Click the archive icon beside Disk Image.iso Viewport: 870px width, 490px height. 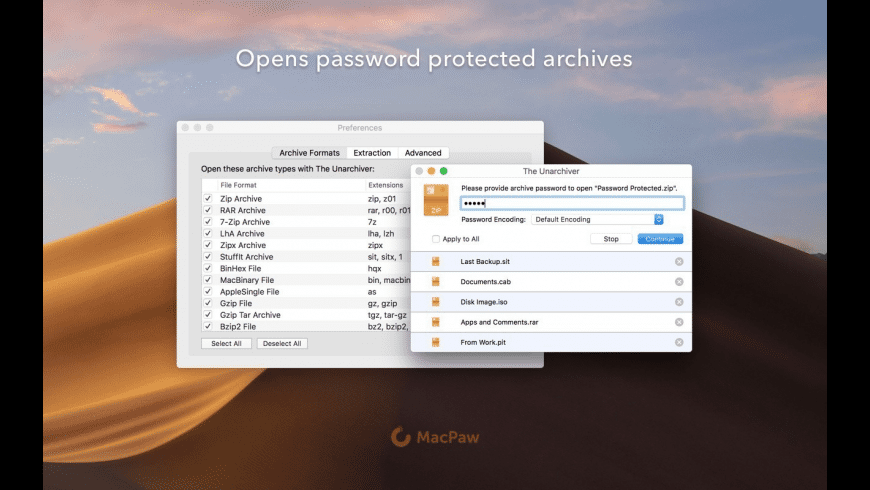[x=436, y=302]
